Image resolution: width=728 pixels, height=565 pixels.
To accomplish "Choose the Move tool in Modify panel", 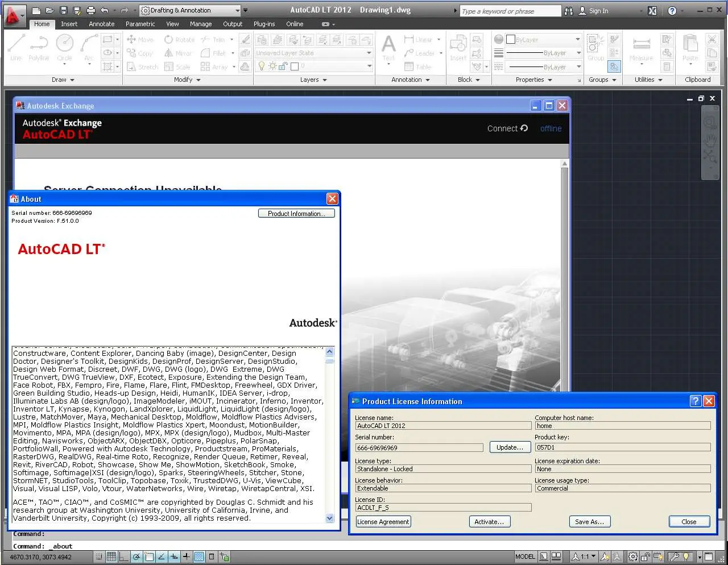I will tap(140, 40).
